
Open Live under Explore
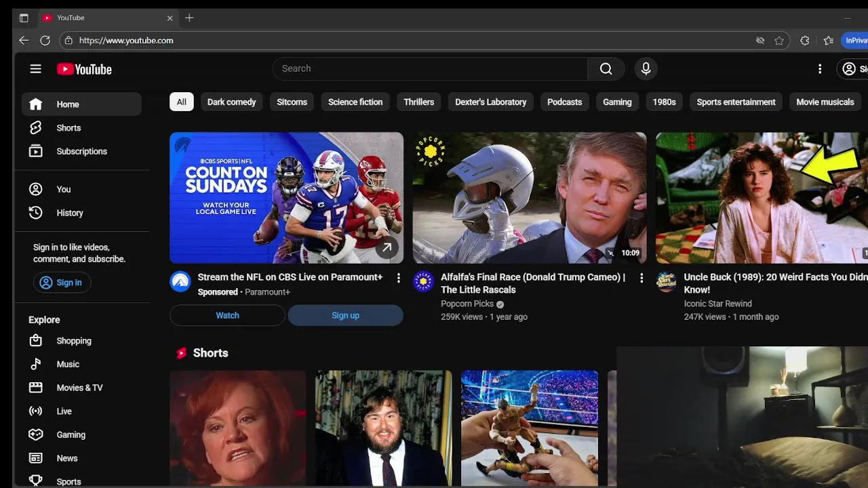pyautogui.click(x=81, y=411)
